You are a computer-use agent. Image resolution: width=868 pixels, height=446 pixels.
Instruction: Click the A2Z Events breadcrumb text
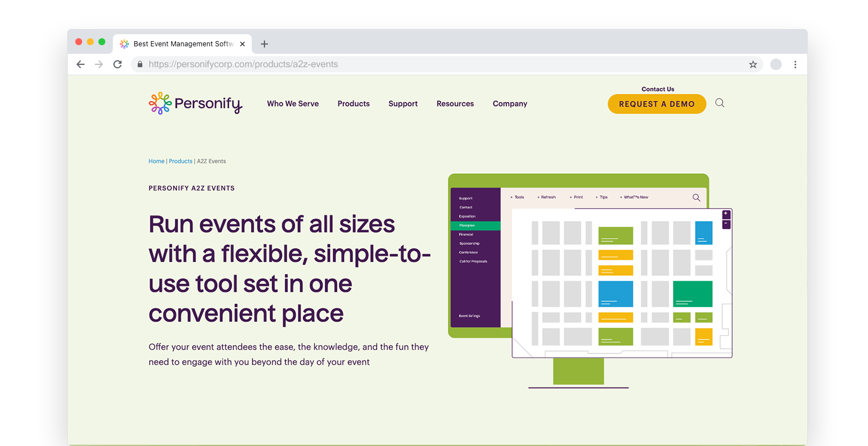coord(211,161)
